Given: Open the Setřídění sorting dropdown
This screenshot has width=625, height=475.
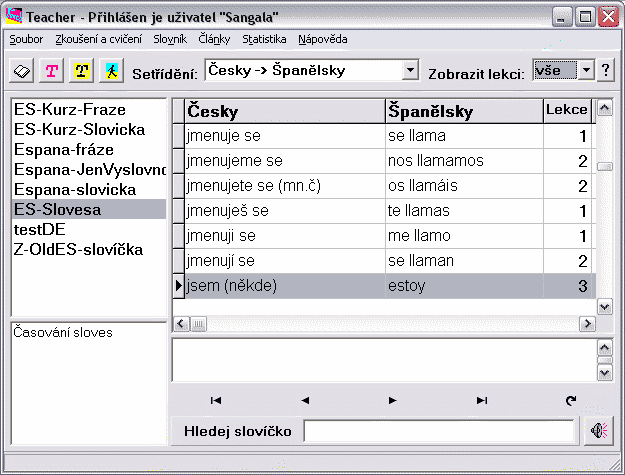Looking at the screenshot, I should (410, 70).
